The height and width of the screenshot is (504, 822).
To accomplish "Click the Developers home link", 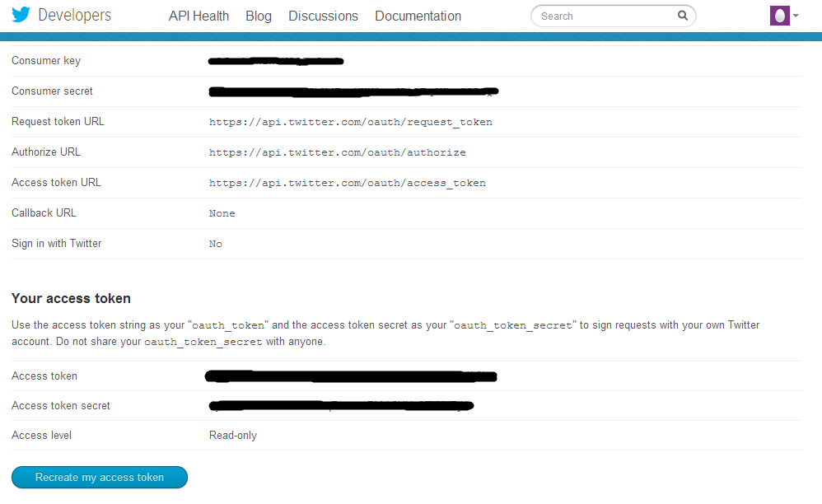I will click(74, 15).
